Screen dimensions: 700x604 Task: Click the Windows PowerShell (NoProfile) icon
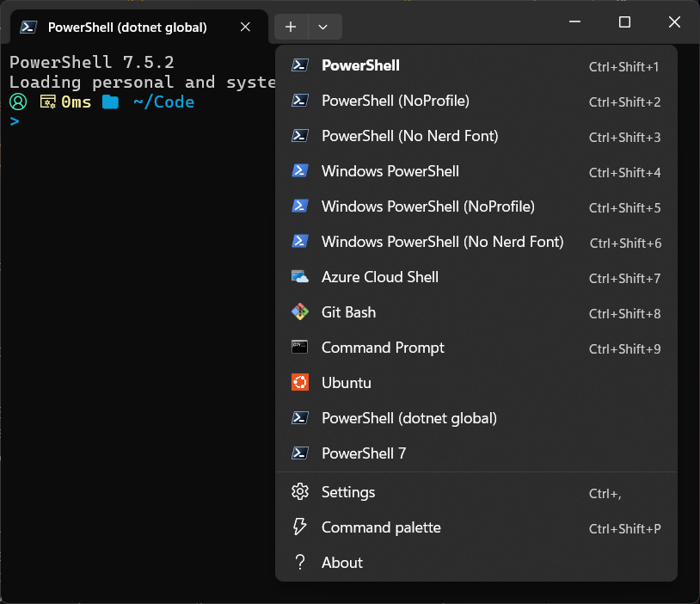[299, 206]
